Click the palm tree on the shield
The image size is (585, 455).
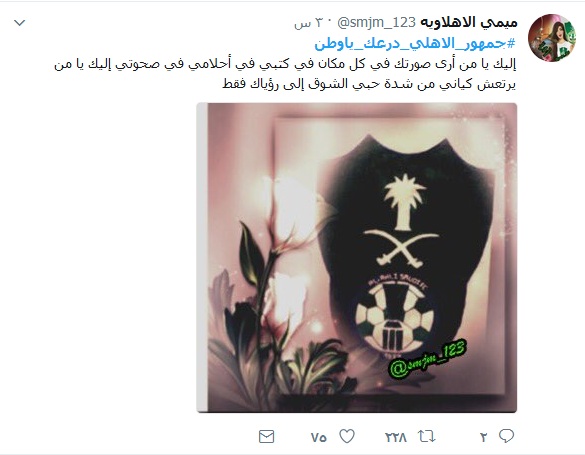point(404,202)
